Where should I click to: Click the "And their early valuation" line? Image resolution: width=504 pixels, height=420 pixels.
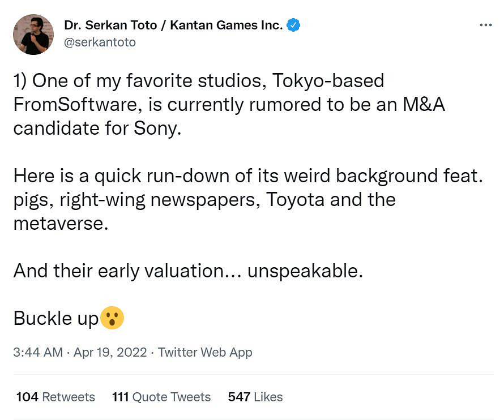tap(187, 271)
